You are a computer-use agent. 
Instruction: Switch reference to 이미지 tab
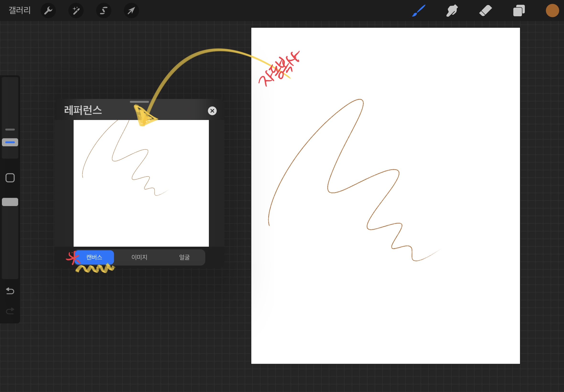tap(139, 257)
